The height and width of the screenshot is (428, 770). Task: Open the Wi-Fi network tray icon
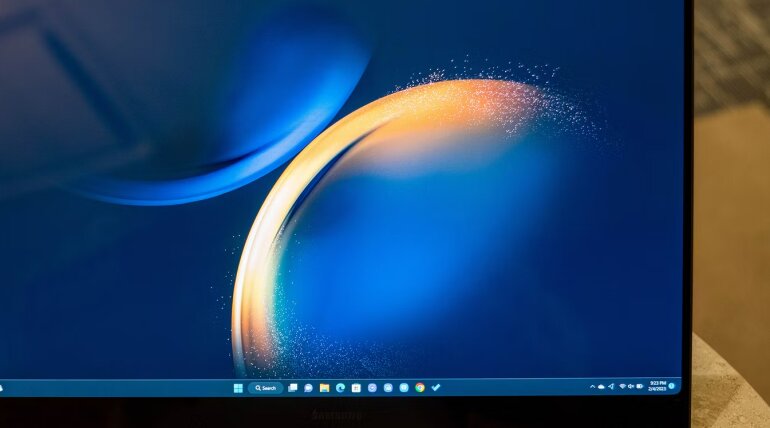(622, 387)
